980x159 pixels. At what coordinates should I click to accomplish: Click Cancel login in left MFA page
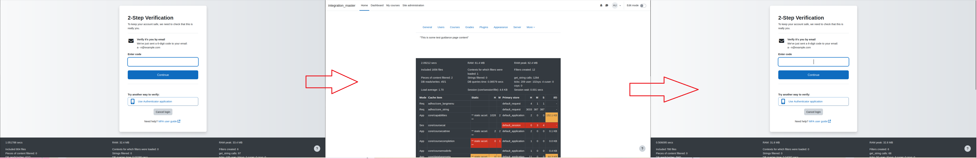coord(163,112)
